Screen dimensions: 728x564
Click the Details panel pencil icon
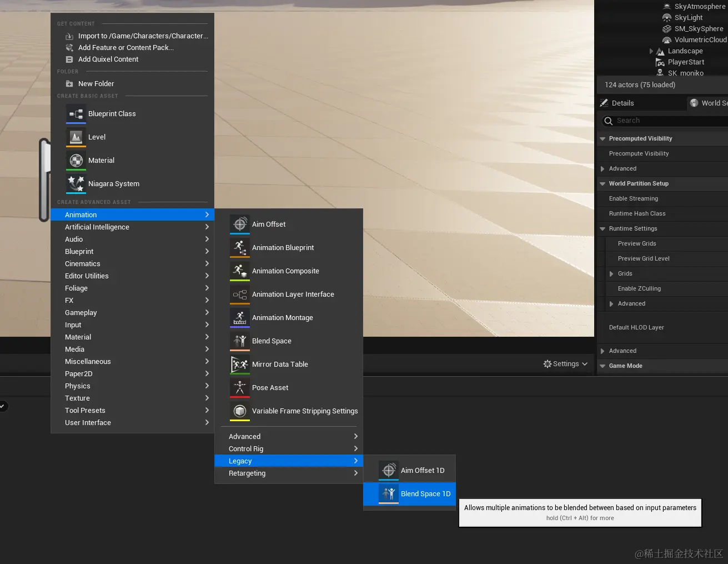click(x=604, y=103)
